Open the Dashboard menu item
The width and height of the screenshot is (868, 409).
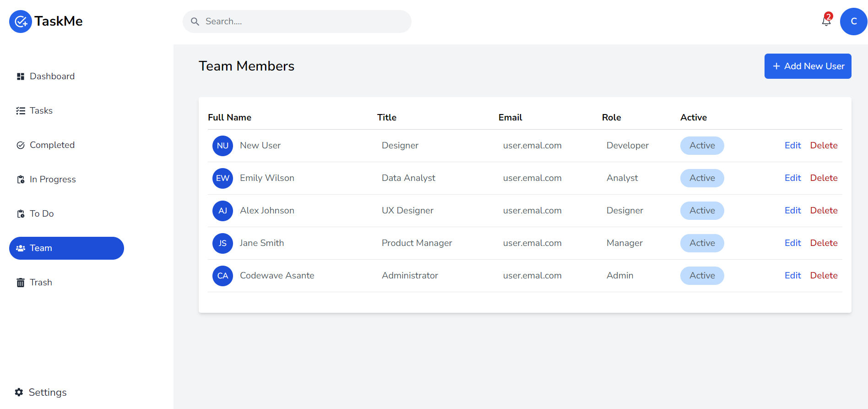coord(66,76)
